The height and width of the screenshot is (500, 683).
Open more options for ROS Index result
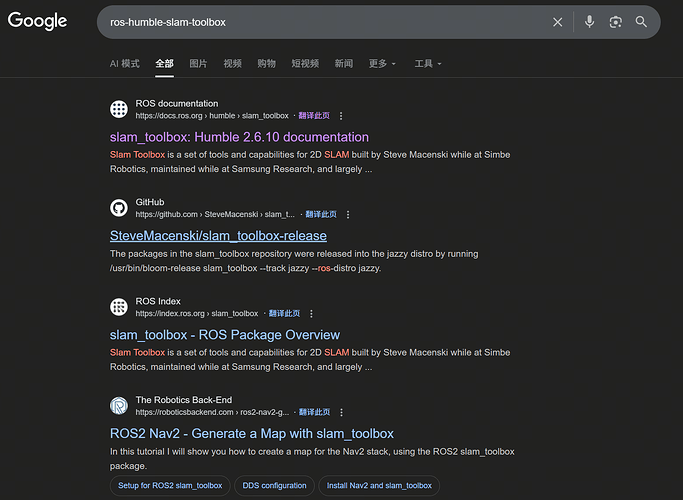311,314
